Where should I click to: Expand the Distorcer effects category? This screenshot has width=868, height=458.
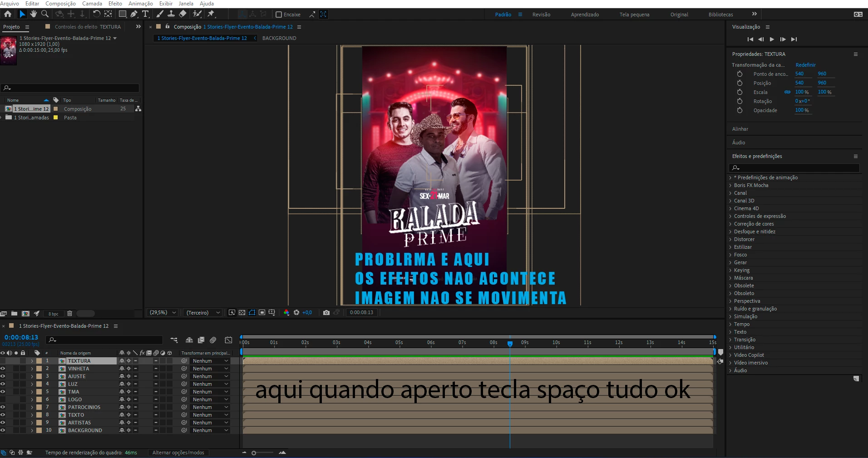point(730,239)
